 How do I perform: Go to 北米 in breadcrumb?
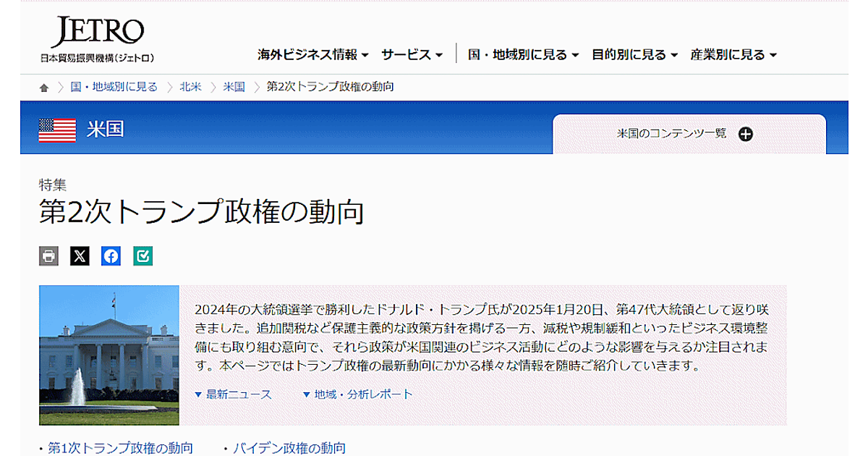[x=190, y=87]
